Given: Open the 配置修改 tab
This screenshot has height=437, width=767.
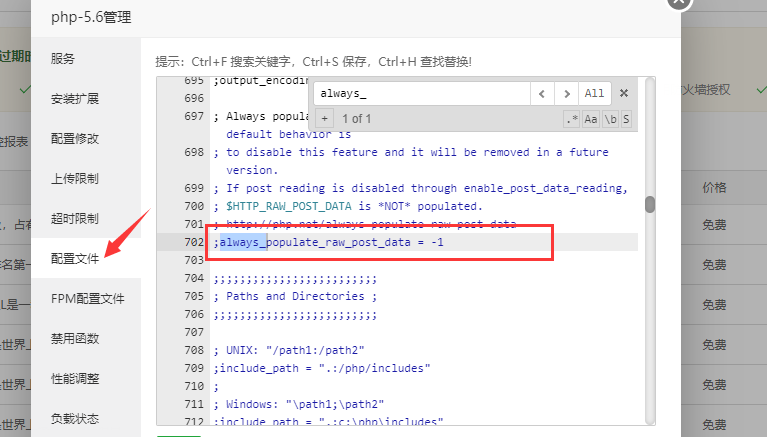Looking at the screenshot, I should 86,138.
